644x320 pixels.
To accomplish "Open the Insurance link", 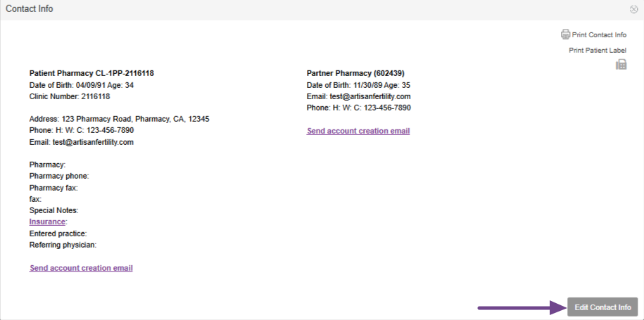I will [47, 222].
